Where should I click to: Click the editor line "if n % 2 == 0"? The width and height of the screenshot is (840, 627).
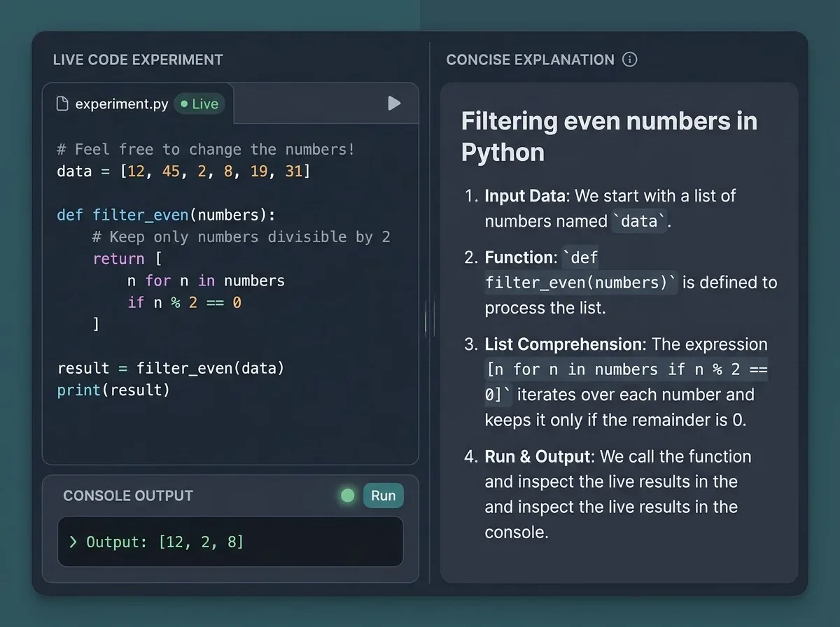click(184, 302)
